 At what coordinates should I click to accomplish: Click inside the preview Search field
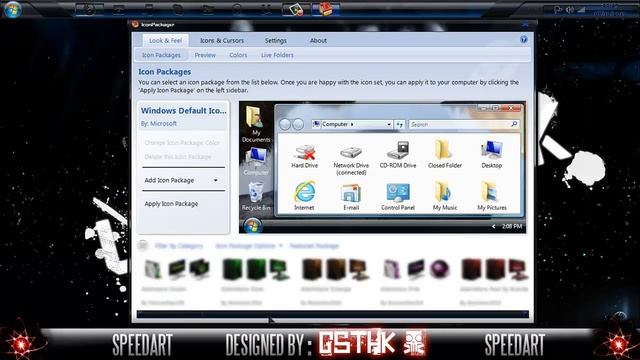pos(459,124)
